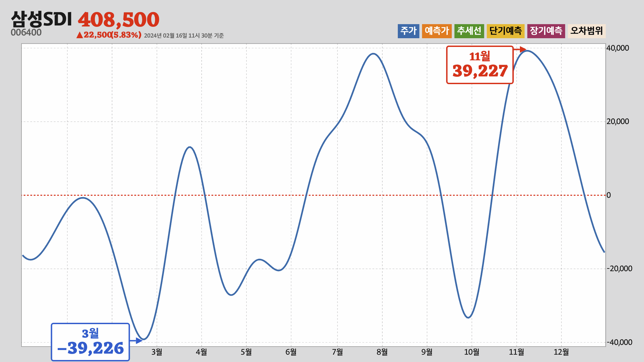Toggle the 예측가 legend button

(x=437, y=31)
